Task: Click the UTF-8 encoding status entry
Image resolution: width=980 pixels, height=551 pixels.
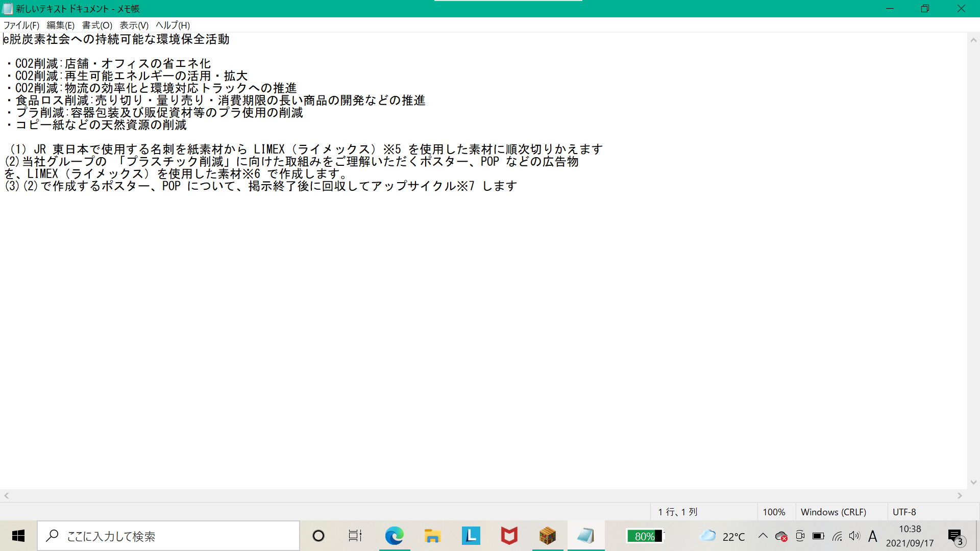Action: point(904,512)
